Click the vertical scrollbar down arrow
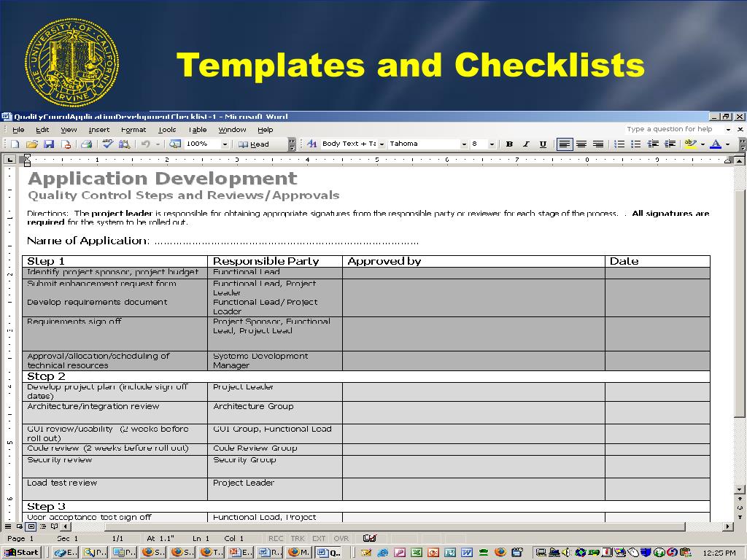Viewport: 747px width, 560px height. pyautogui.click(x=740, y=489)
